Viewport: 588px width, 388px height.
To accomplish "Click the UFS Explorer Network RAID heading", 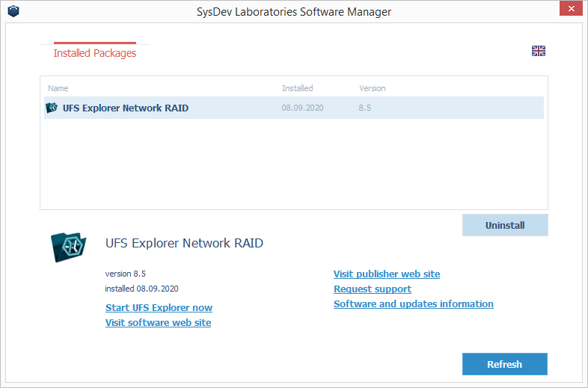I will 184,243.
